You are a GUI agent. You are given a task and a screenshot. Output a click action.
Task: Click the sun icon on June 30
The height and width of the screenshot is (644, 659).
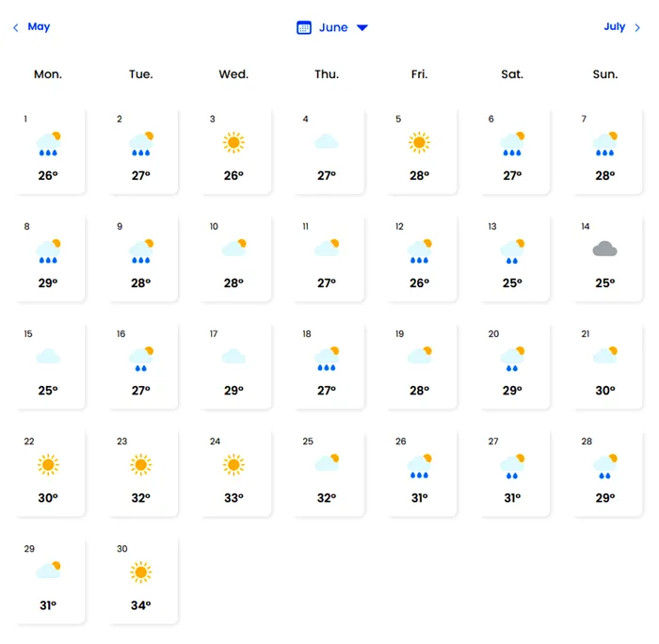pyautogui.click(x=141, y=572)
